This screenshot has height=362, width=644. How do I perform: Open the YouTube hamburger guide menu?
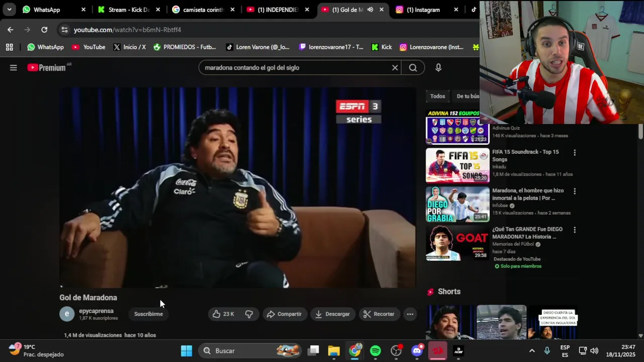(14, 67)
